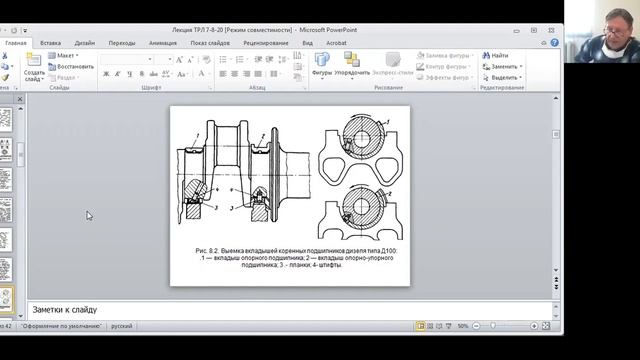The height and width of the screenshot is (360, 640).
Task: Toggle strikethrough abc button
Action: click(x=153, y=74)
